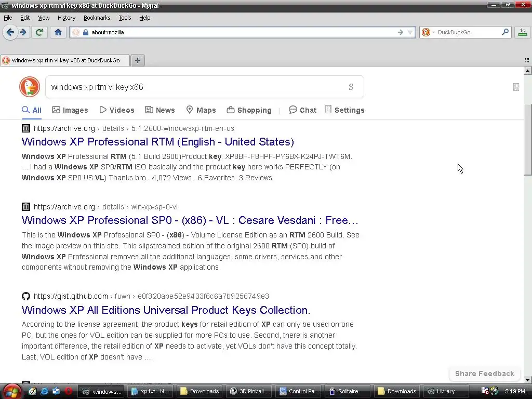Click the gist.github.com fuwn URL

[x=151, y=296]
